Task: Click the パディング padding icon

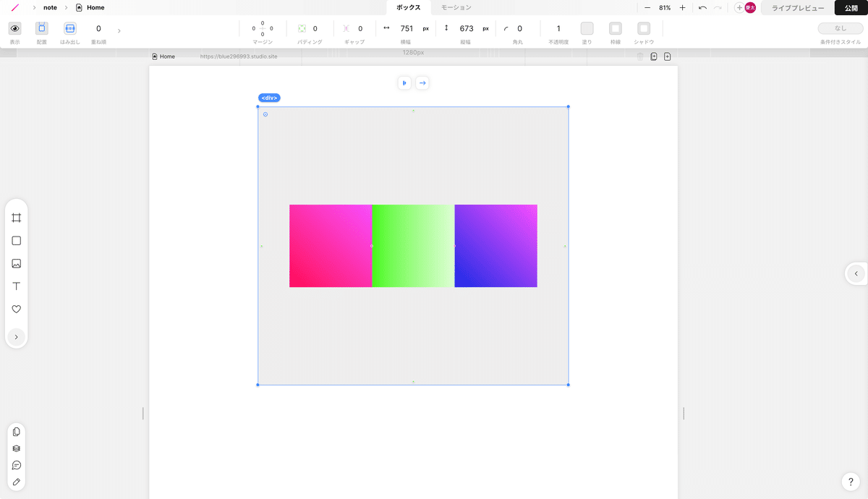Action: pos(302,29)
